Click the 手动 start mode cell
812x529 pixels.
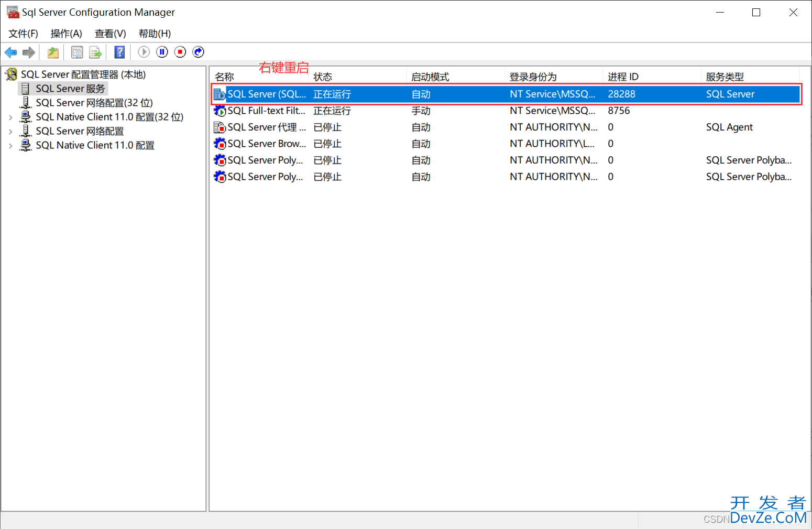(421, 111)
